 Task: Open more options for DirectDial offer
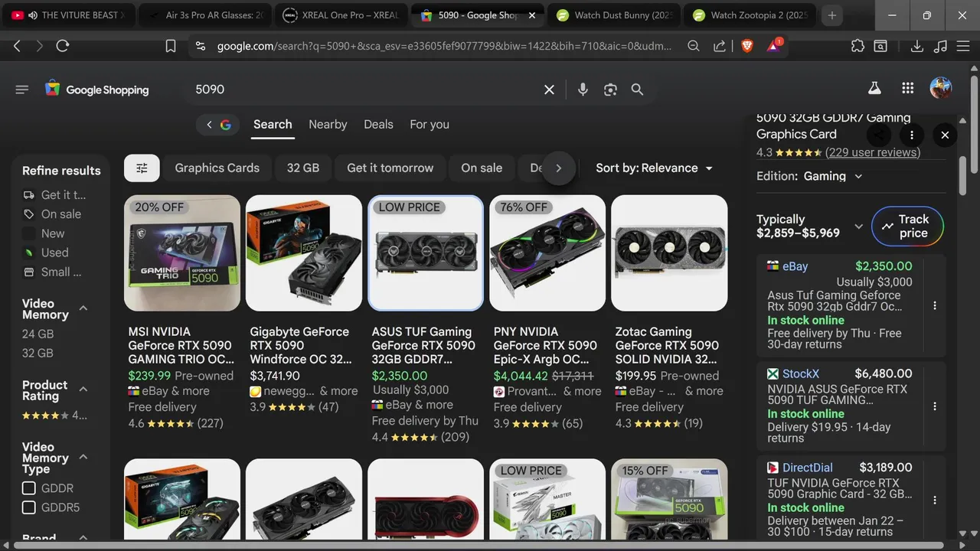935,500
